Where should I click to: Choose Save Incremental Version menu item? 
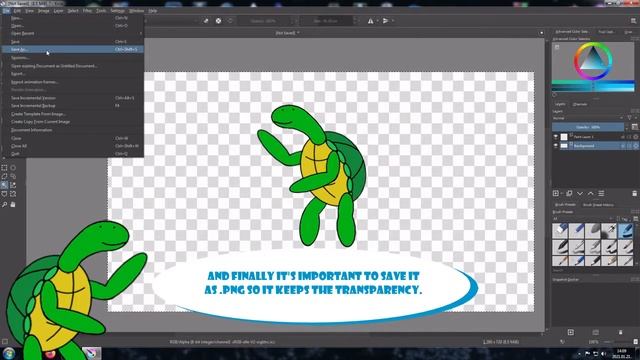[73, 98]
